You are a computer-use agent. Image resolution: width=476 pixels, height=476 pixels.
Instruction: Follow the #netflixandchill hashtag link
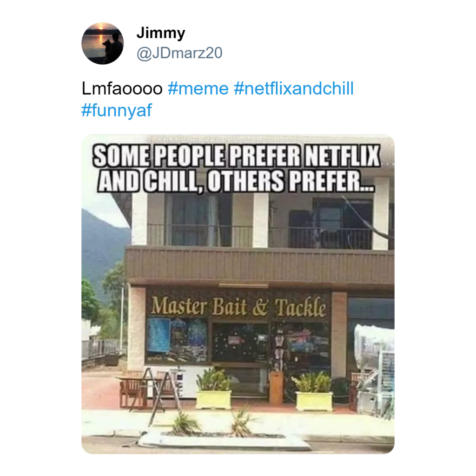(x=294, y=88)
